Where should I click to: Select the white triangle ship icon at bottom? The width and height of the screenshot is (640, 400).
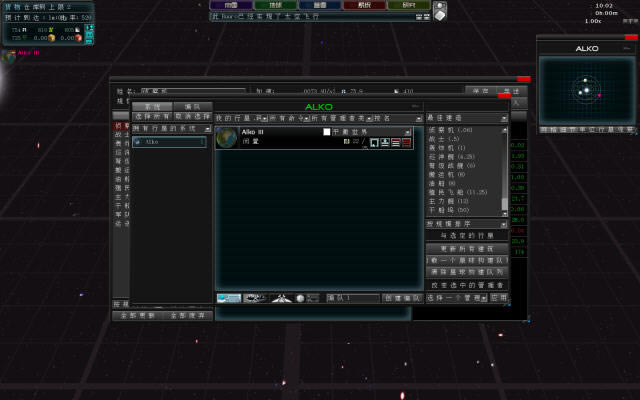(280, 298)
